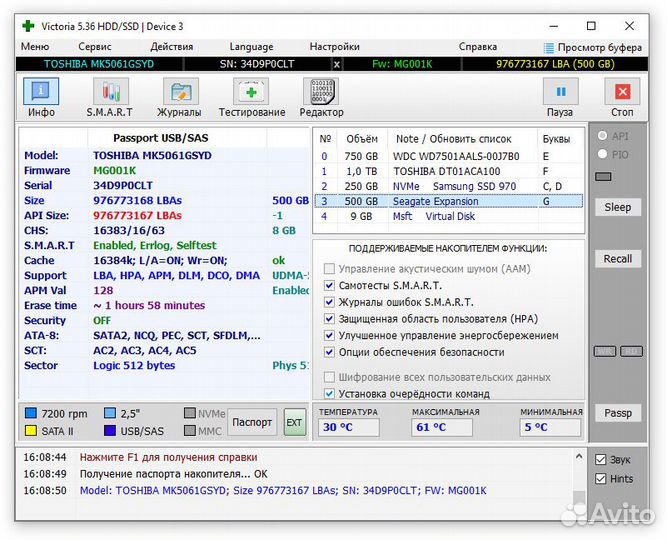Toggle Самотесты S.M.A.R.T. checkbox
Screen dimensions: 667x540
tap(329, 286)
